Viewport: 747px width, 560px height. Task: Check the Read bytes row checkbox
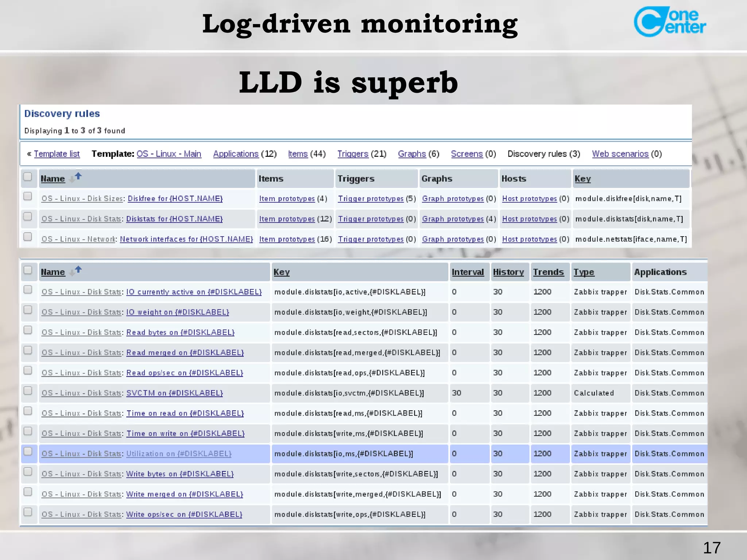click(x=28, y=330)
